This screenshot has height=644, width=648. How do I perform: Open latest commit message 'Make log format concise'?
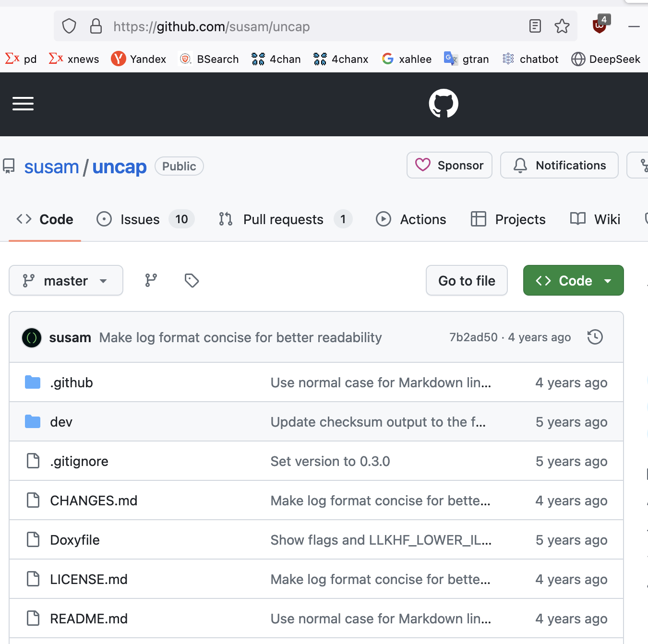pos(240,337)
